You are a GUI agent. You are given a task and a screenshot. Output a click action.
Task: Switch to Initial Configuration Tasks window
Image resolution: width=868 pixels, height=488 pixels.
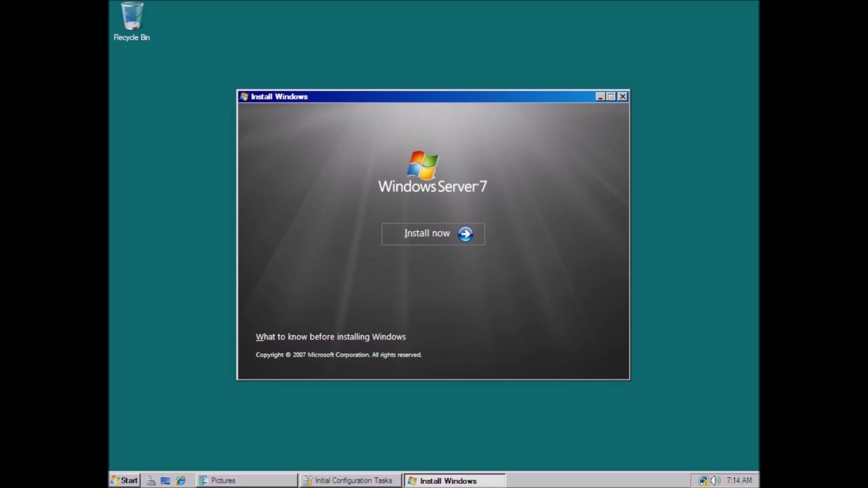351,481
